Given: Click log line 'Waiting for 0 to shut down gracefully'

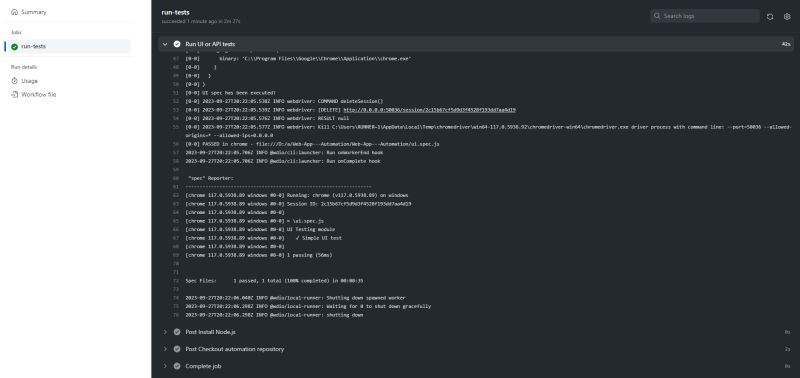Looking at the screenshot, I should click(x=308, y=307).
